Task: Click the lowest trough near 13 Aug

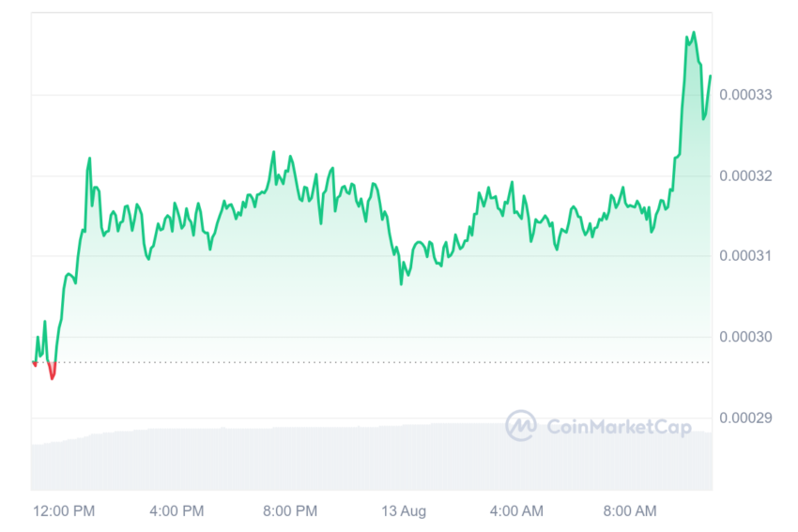Action: [401, 283]
